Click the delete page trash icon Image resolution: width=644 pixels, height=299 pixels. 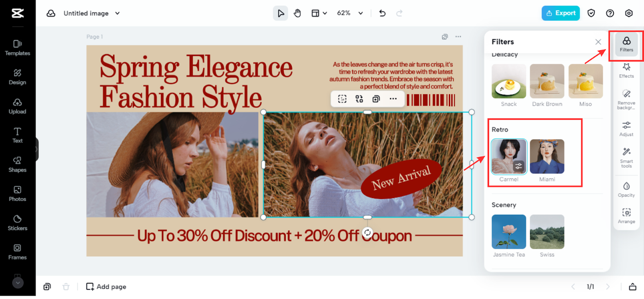click(66, 286)
